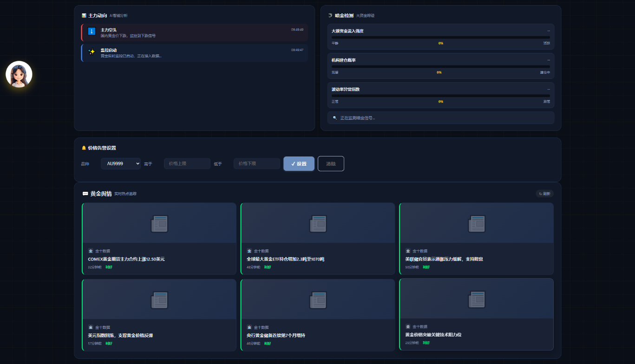This screenshot has width=635, height=364.
Task: Click the sparkle icon beside 监控启动
Action: [92, 52]
